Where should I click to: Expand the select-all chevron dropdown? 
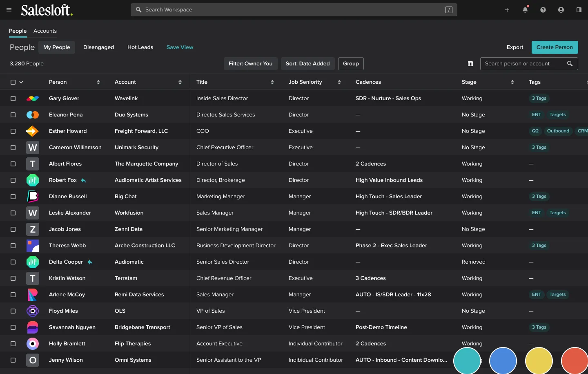click(21, 82)
